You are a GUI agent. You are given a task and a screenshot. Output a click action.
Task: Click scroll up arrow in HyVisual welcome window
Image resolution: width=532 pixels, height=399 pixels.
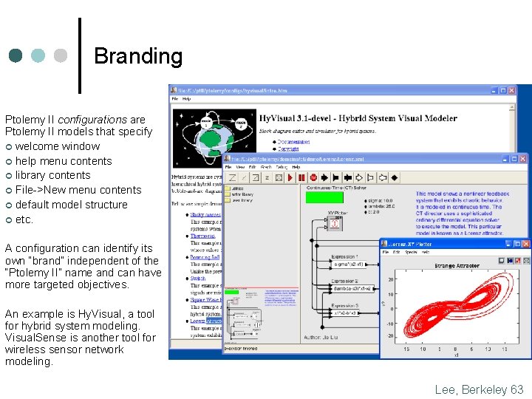pos(511,108)
